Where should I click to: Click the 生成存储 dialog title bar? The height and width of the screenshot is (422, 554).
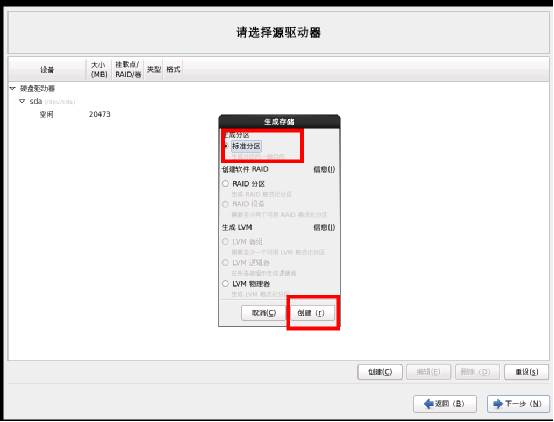point(279,122)
